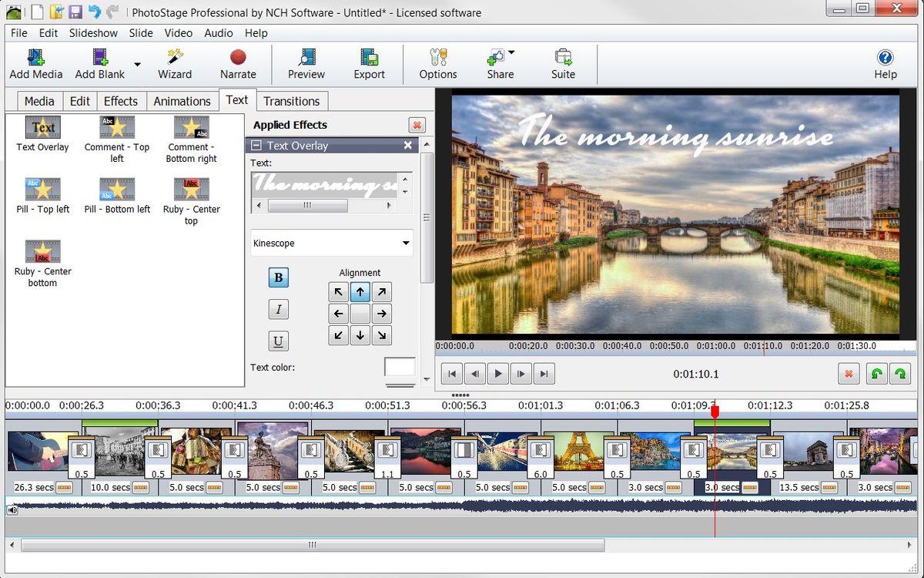Viewport: 924px width, 578px height.
Task: Open the white Text color swatch
Action: (x=400, y=367)
